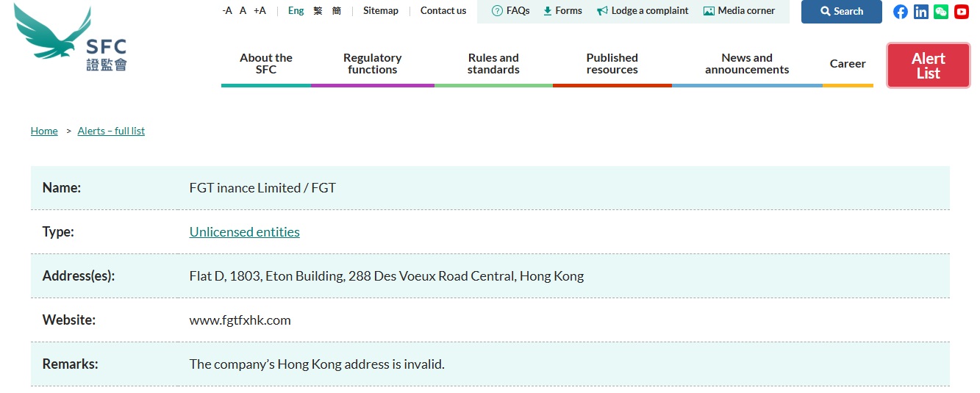The image size is (980, 393).
Task: Open the Forms download link
Action: [562, 11]
